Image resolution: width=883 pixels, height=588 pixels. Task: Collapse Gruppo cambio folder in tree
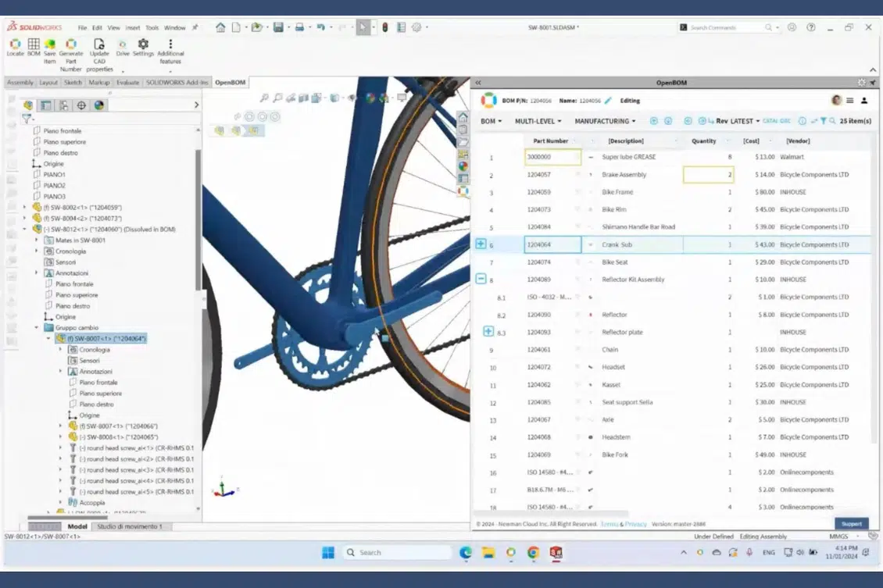[37, 327]
